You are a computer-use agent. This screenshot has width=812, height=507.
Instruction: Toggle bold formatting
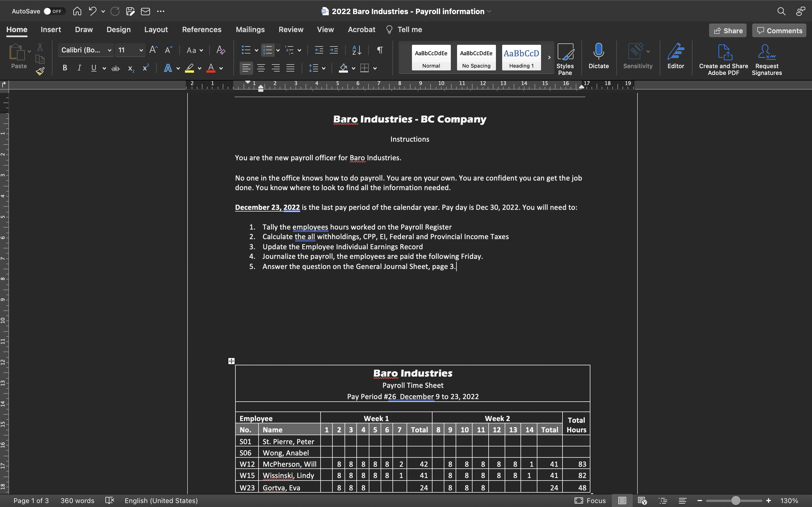pyautogui.click(x=65, y=68)
